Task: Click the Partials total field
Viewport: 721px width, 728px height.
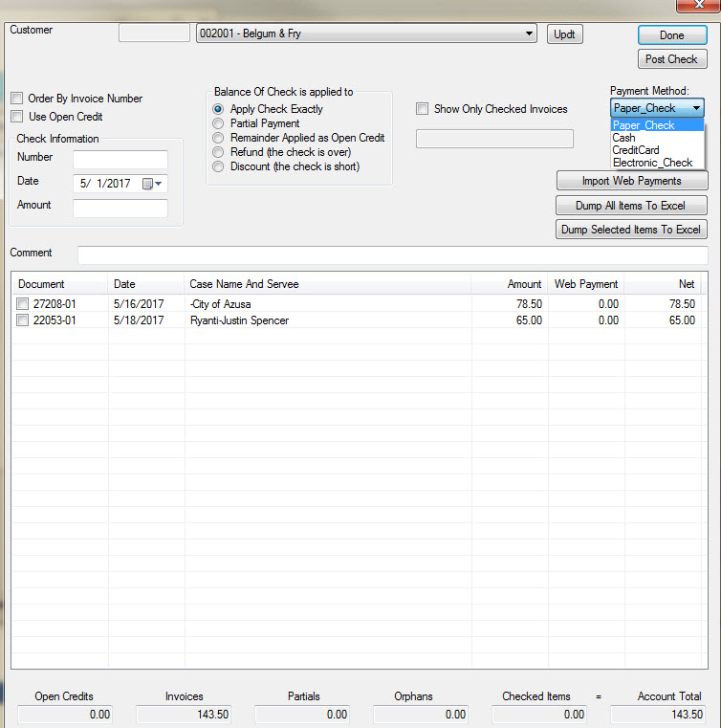Action: 302,714
